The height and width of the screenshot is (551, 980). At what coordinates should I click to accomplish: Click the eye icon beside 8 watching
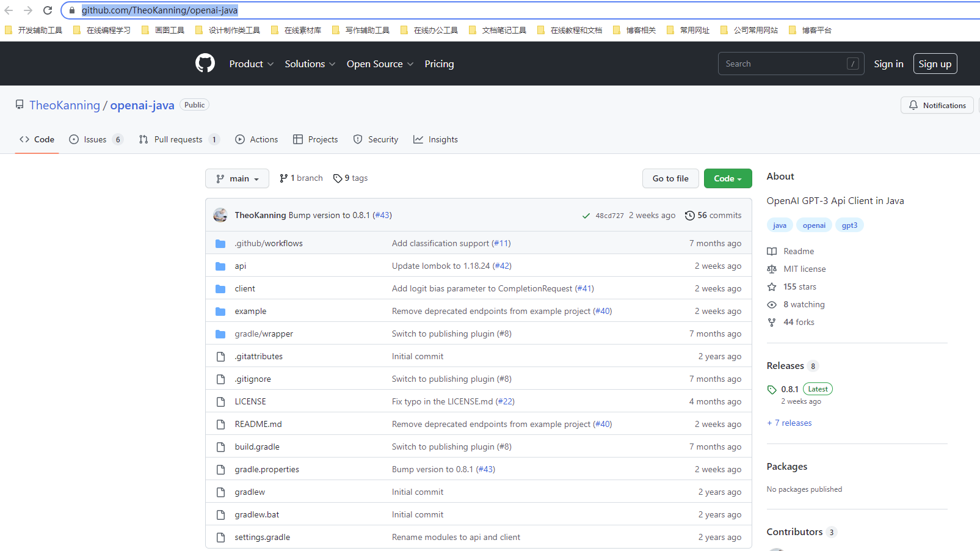pyautogui.click(x=772, y=304)
